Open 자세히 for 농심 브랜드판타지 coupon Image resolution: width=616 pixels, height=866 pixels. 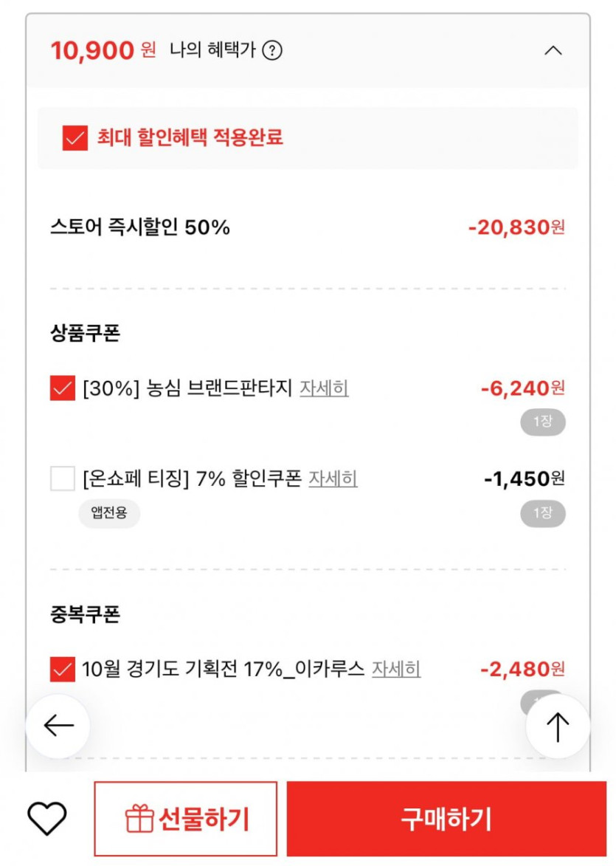[x=324, y=388]
